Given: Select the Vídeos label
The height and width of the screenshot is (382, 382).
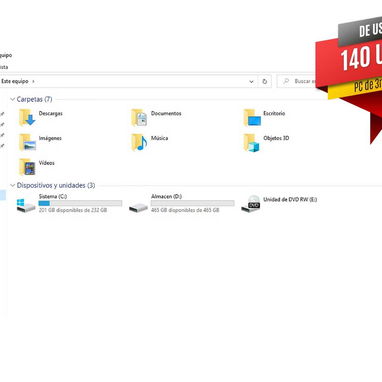Looking at the screenshot, I should [46, 163].
